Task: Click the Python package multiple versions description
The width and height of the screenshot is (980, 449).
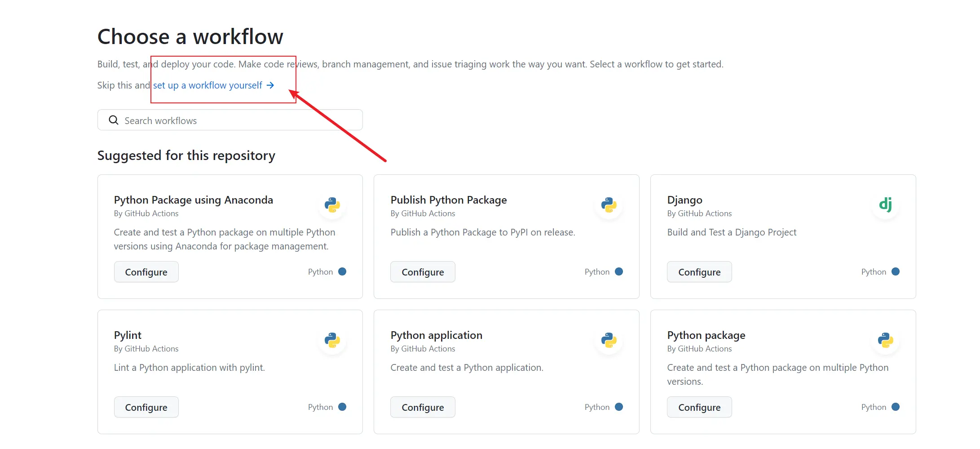Action: point(778,374)
